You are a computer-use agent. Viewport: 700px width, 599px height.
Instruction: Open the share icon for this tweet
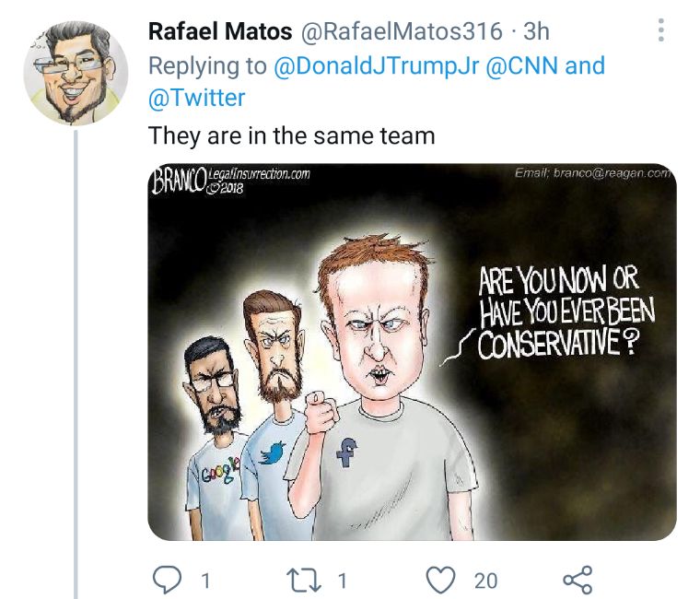[577, 580]
